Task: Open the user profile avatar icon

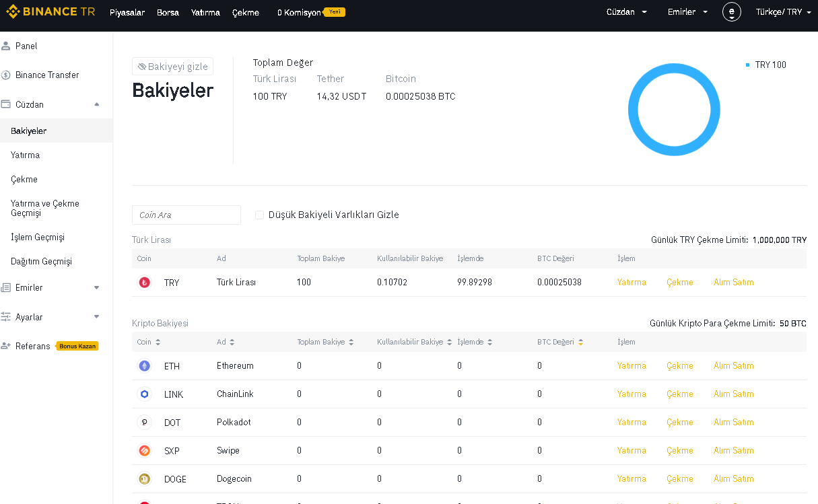Action: point(732,12)
